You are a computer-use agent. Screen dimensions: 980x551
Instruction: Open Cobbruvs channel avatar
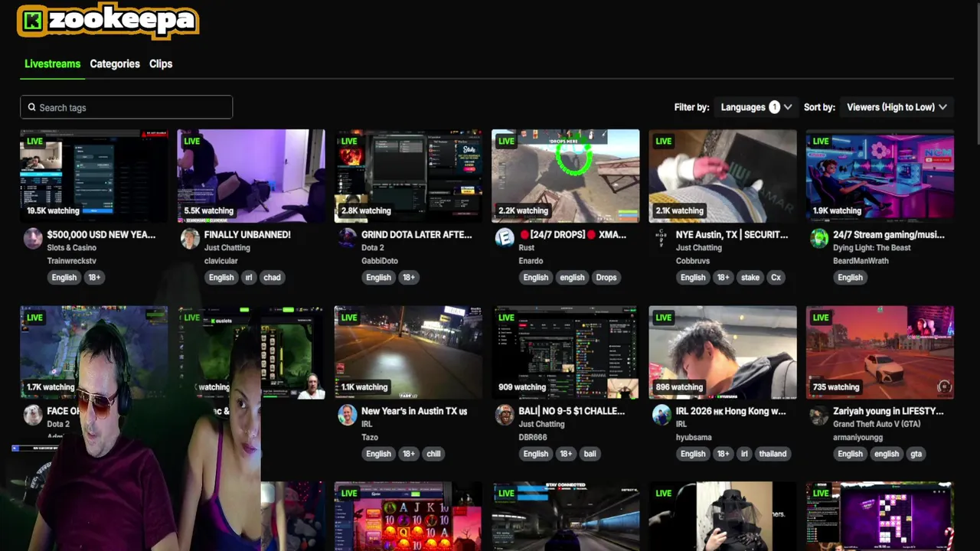click(661, 239)
